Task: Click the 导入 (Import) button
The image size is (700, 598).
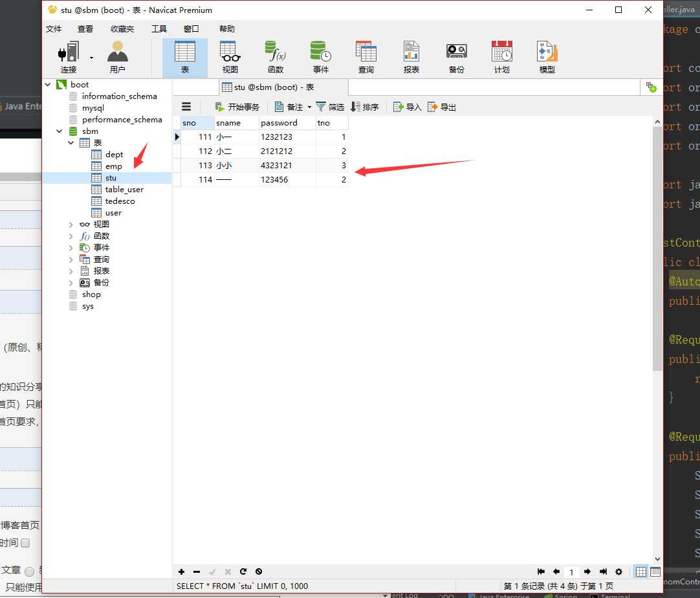Action: [x=407, y=107]
